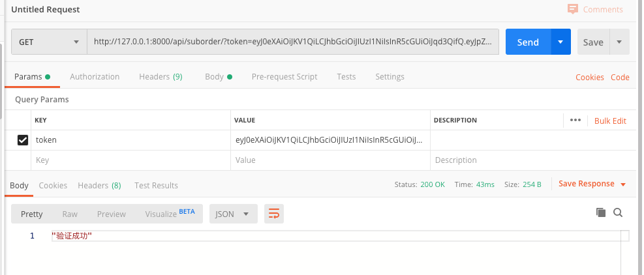Click the Bulk Edit link
Image resolution: width=644 pixels, height=275 pixels.
pyautogui.click(x=610, y=121)
